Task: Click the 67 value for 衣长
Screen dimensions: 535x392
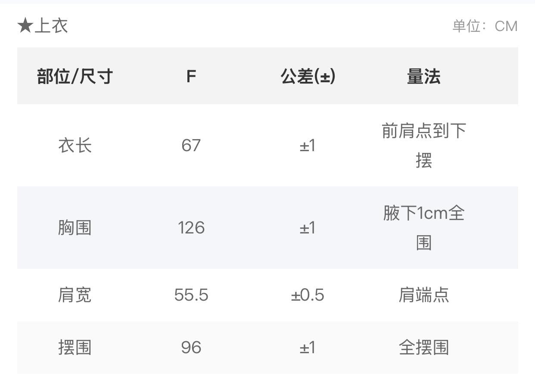Action: 191,146
